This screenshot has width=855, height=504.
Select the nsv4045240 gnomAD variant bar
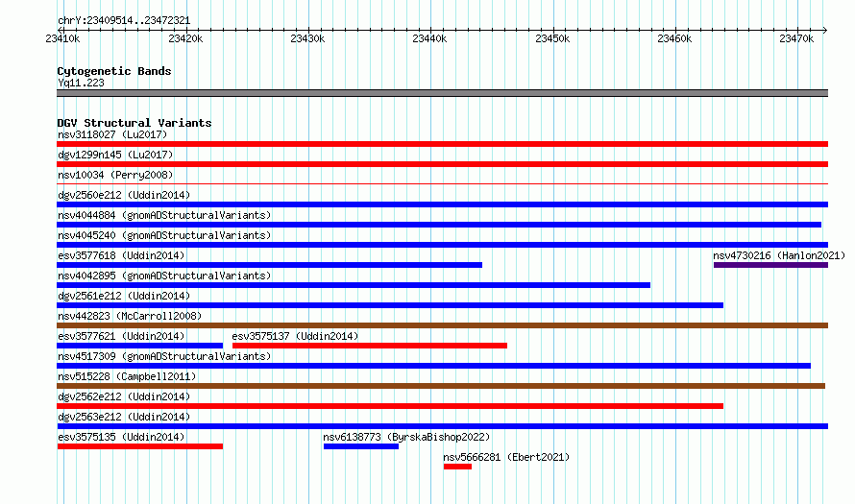(442, 245)
